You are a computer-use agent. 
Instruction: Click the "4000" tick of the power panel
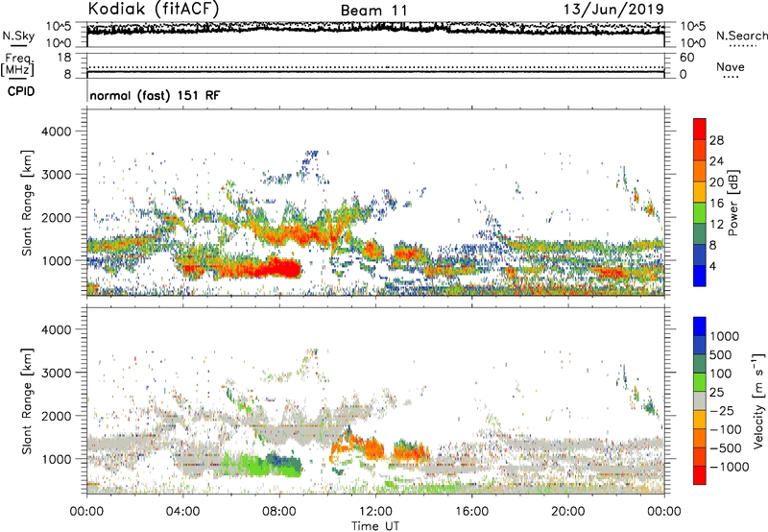click(57, 132)
